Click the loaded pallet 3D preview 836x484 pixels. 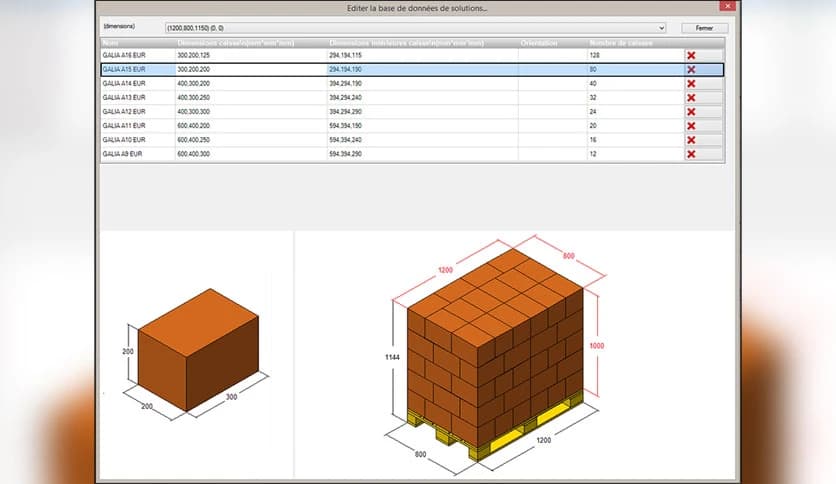click(x=495, y=354)
